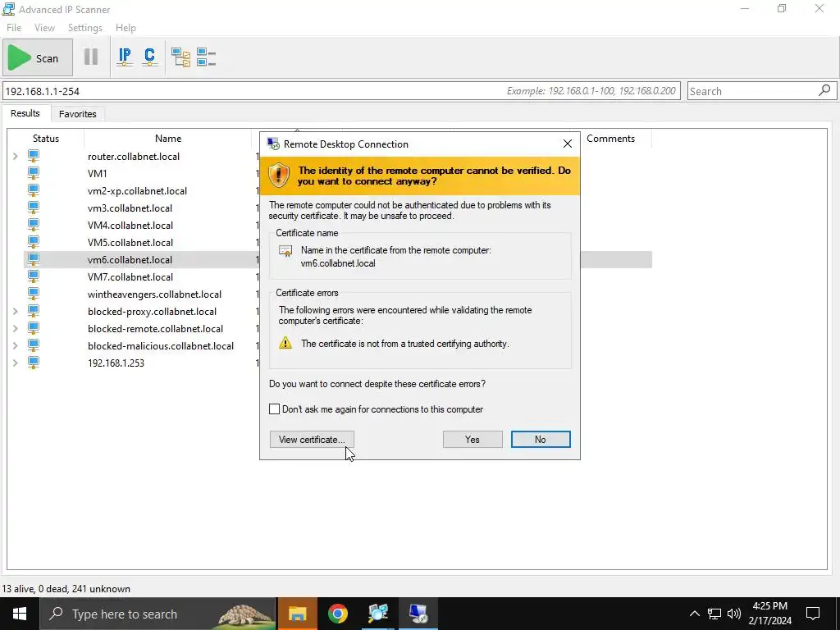Expand the router.collabnet.local row
840x630 pixels.
point(15,157)
